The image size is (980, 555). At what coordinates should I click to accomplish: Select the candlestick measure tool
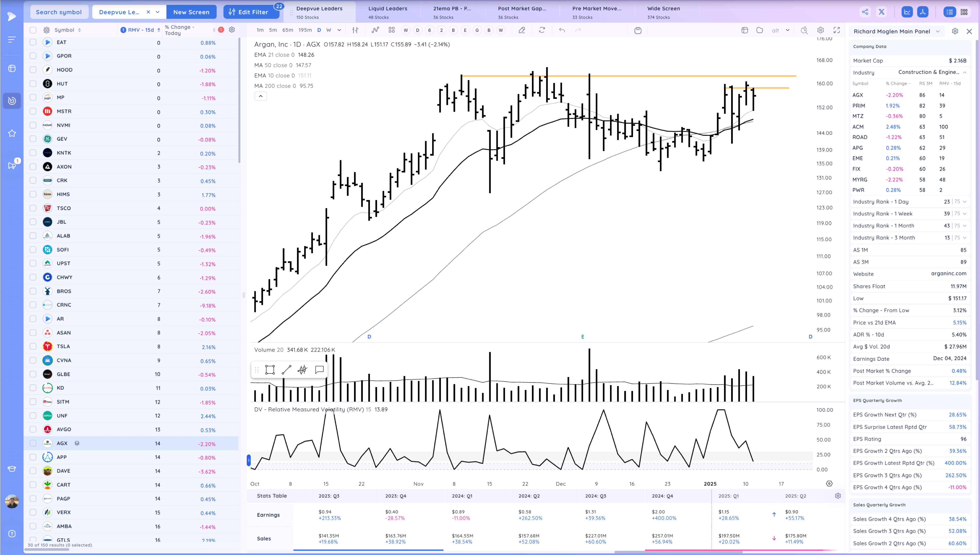click(x=302, y=370)
